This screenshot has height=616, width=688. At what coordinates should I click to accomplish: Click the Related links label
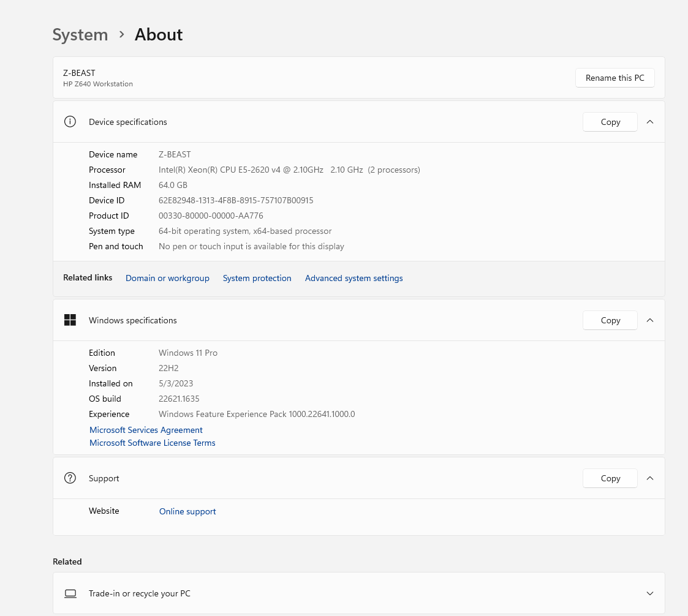88,277
